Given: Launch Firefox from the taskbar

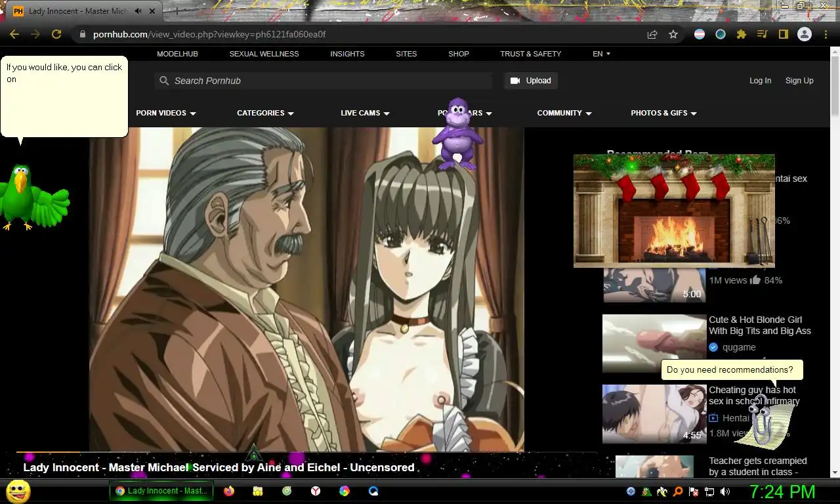Looking at the screenshot, I should click(x=229, y=491).
